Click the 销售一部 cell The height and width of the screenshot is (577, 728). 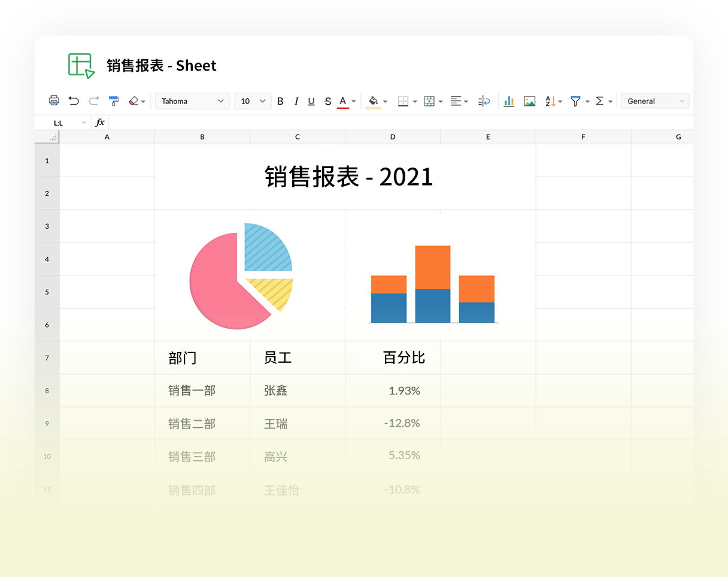[x=202, y=391]
